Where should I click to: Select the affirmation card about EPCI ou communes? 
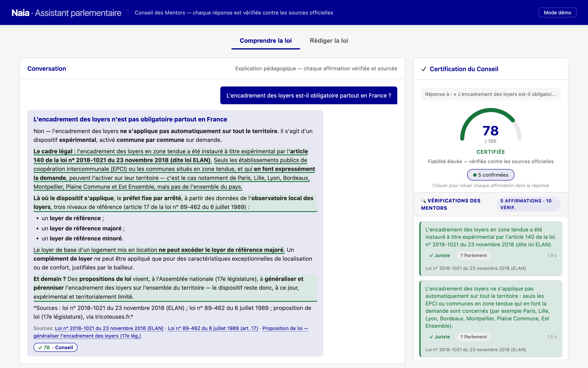coord(491,319)
